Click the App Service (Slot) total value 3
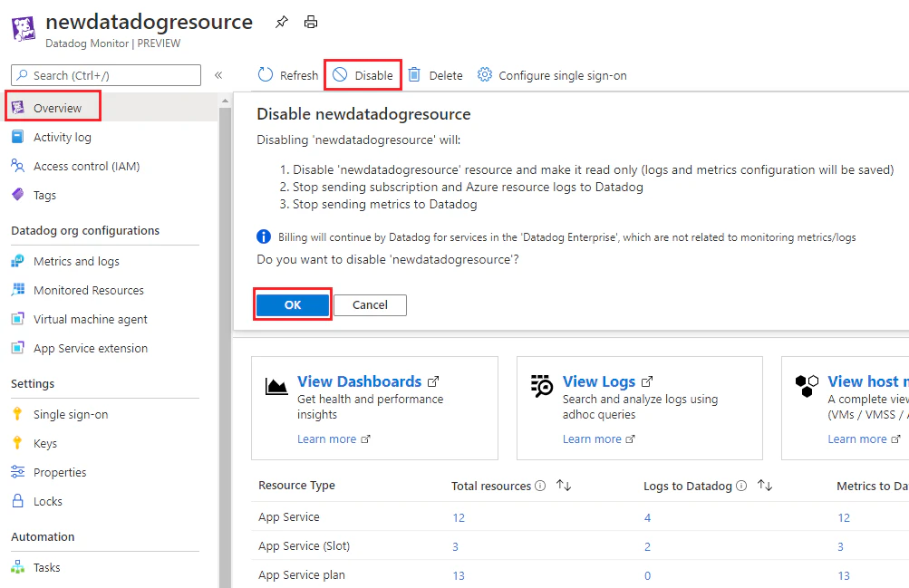The image size is (909, 588). [456, 546]
